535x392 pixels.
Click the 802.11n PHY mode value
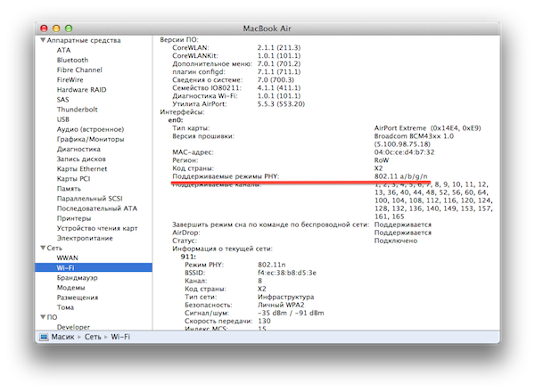272,265
